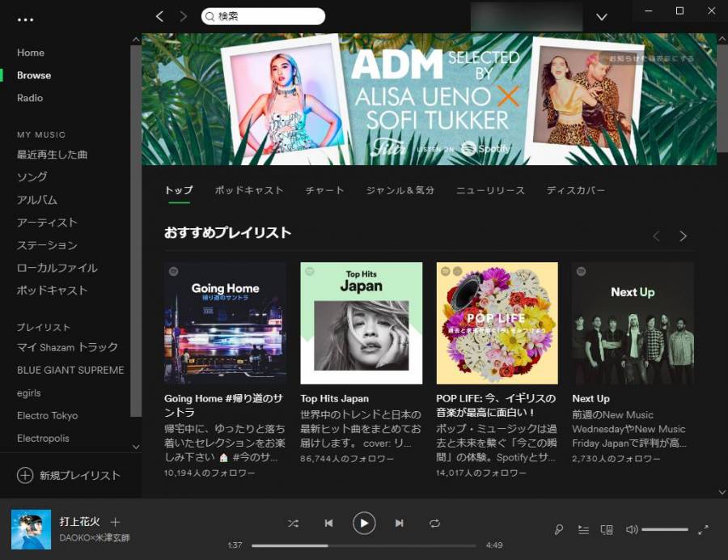
Task: Click 新規プレイリスト new playlist label
Action: coord(80,476)
